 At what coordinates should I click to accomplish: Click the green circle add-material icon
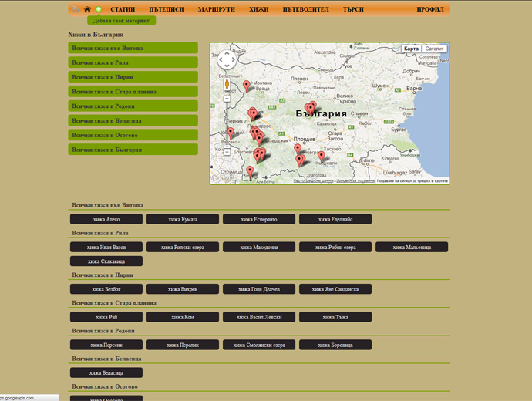99,9
